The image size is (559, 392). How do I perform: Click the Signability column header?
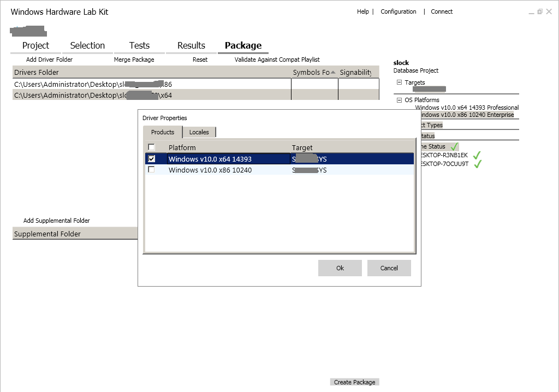pyautogui.click(x=358, y=72)
